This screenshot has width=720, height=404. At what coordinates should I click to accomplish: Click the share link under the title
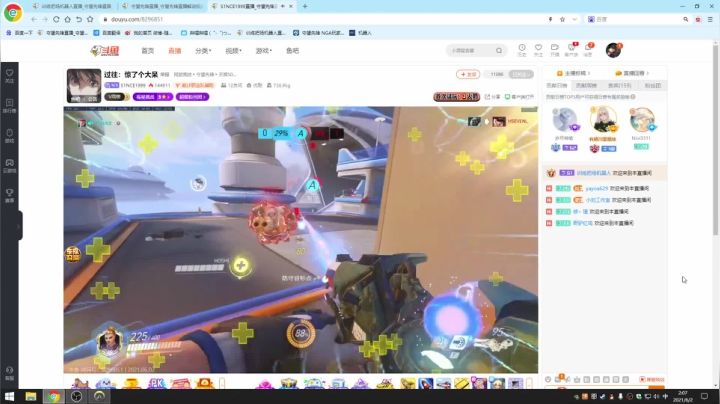coord(492,97)
